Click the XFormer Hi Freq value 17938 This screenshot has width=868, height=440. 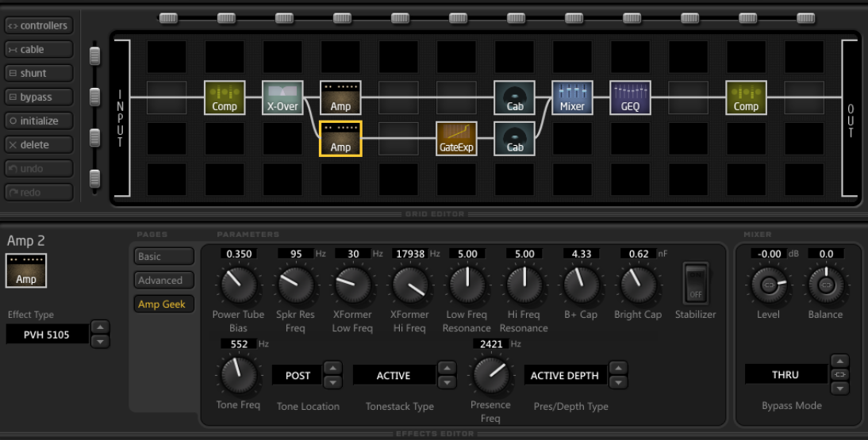point(410,254)
